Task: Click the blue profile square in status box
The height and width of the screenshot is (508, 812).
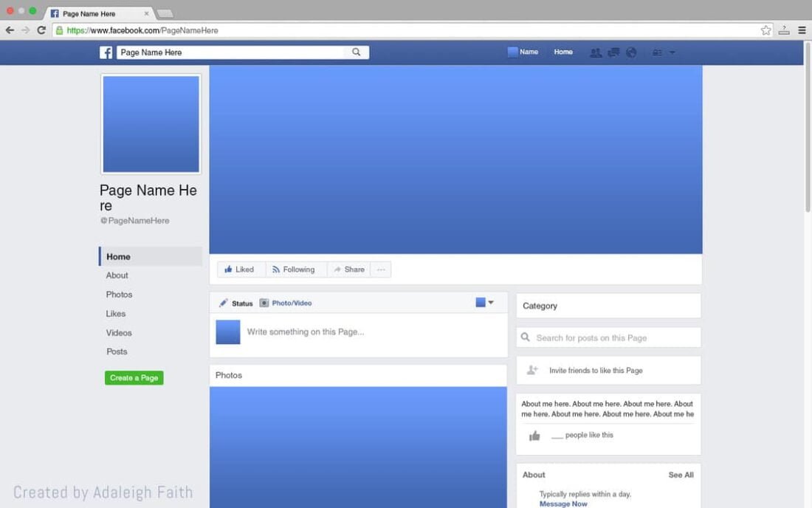Action: point(228,332)
